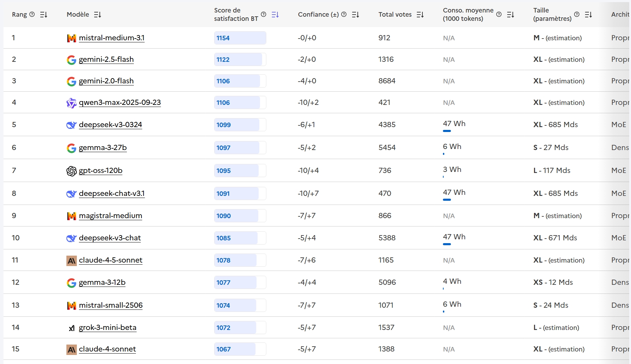Select the gpt-oss-120b model link
The height and width of the screenshot is (364, 631).
click(x=100, y=171)
